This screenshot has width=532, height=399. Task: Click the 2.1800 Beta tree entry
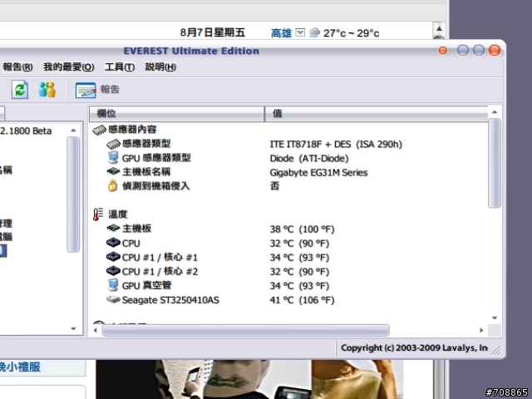coord(26,131)
